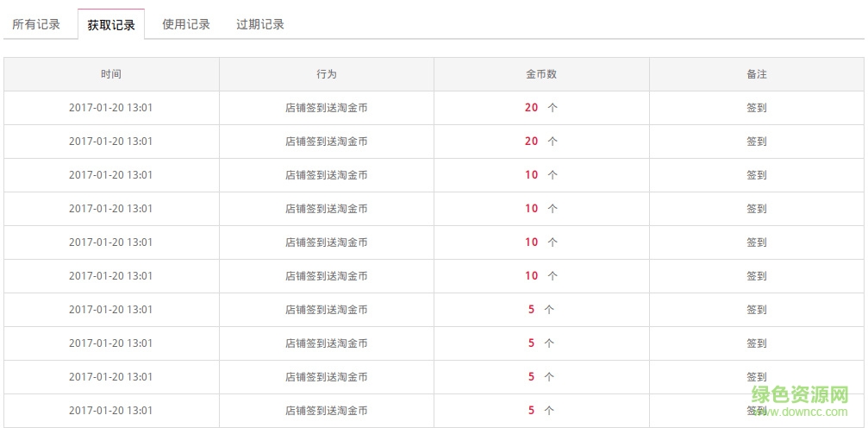The width and height of the screenshot is (868, 428).
Task: Switch to the 使用记录 tab
Action: pyautogui.click(x=186, y=24)
